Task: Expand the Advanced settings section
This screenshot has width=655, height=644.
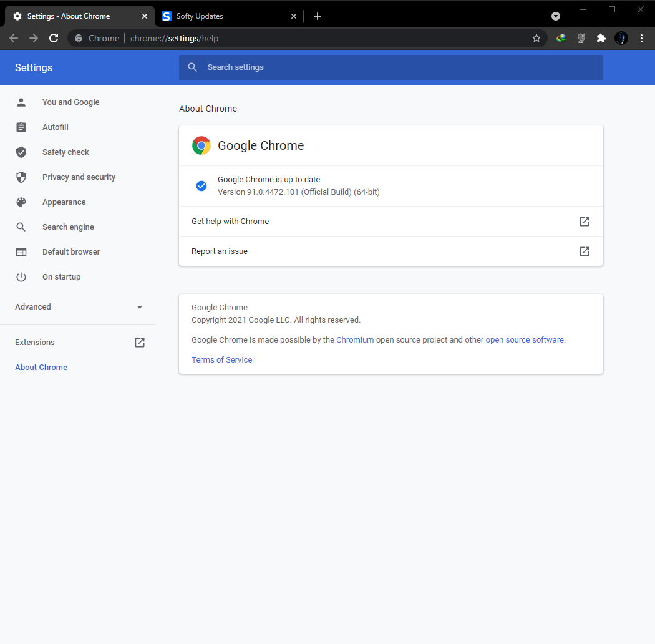Action: coord(78,307)
